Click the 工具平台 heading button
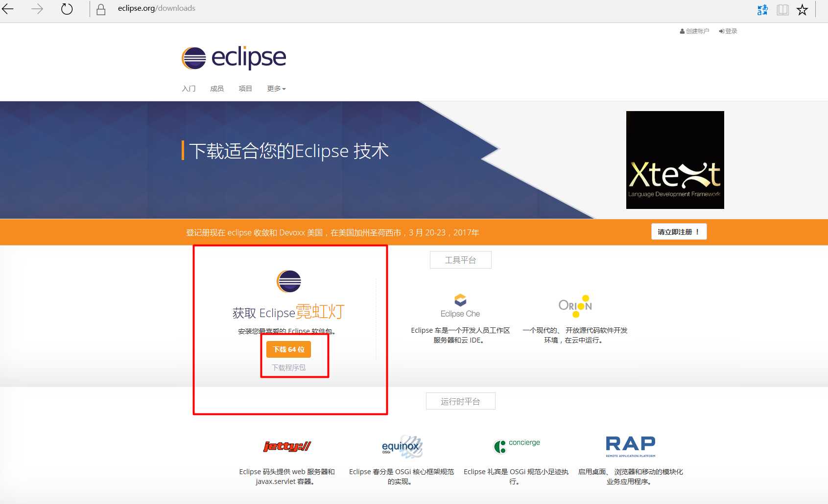 (x=460, y=260)
